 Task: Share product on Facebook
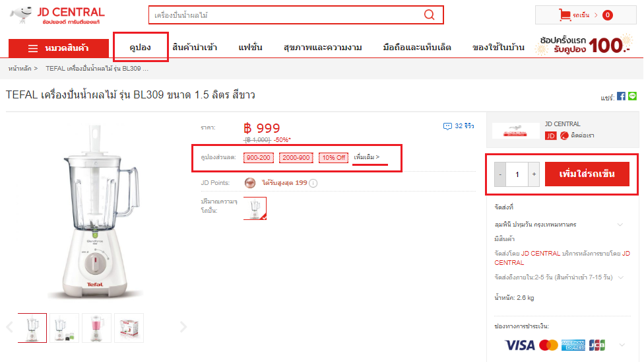coord(621,96)
